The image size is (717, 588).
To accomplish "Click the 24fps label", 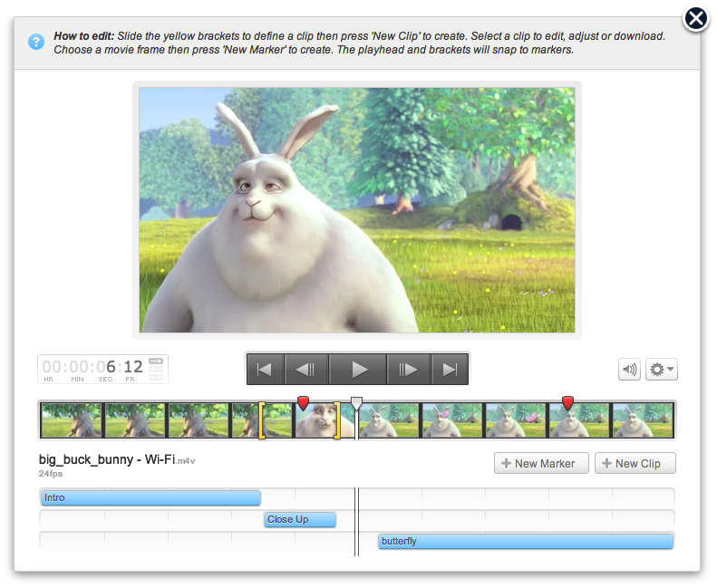I will (50, 474).
